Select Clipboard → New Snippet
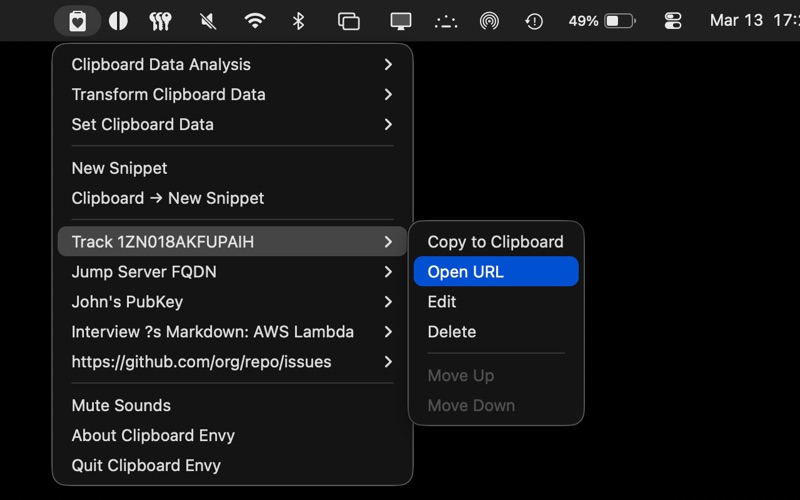This screenshot has height=500, width=800. [x=232, y=198]
